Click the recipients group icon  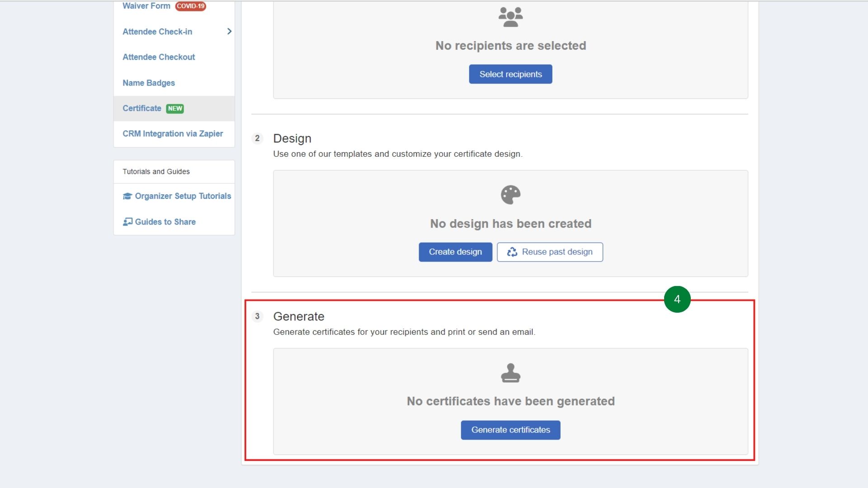click(x=510, y=17)
